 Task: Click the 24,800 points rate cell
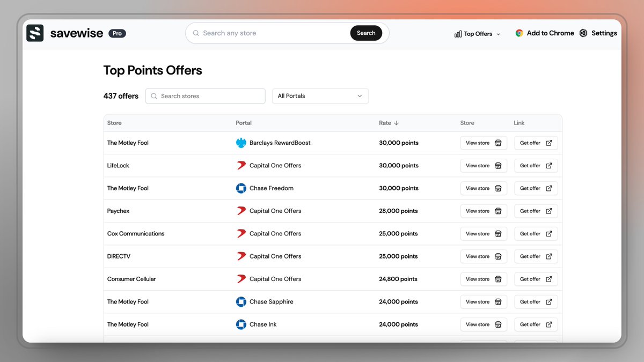click(x=398, y=279)
